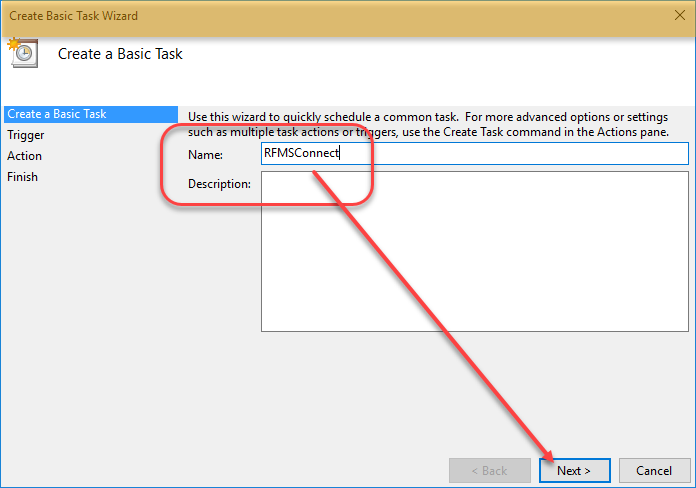Click the wizard instructions text

(428, 124)
